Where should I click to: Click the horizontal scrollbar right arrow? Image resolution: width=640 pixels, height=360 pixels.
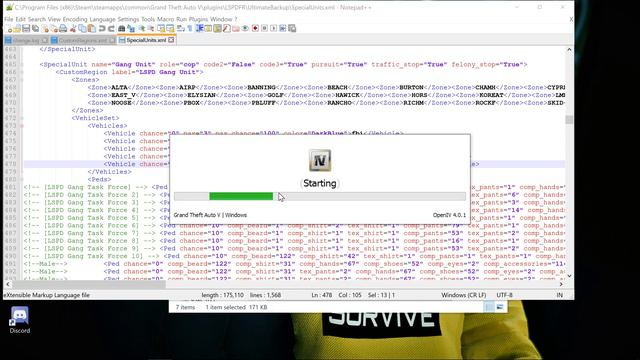[561, 284]
